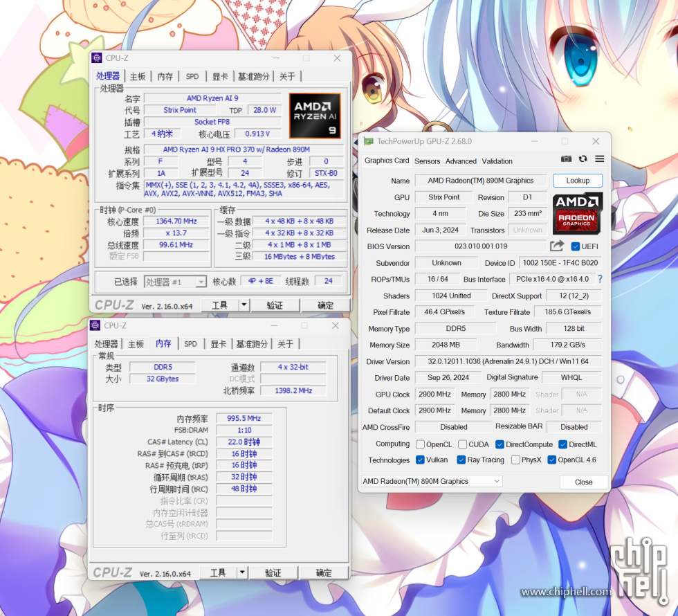
Task: Click the Driver Version field in GPU-Z
Action: click(508, 361)
